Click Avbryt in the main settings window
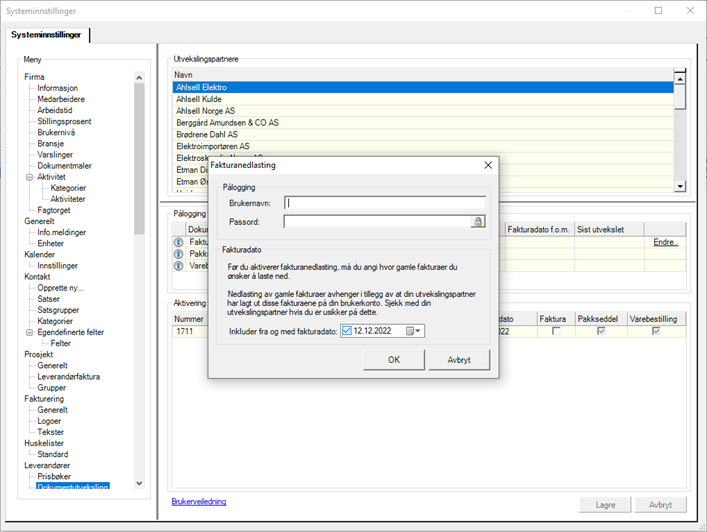Image resolution: width=707 pixels, height=532 pixels. point(661,505)
